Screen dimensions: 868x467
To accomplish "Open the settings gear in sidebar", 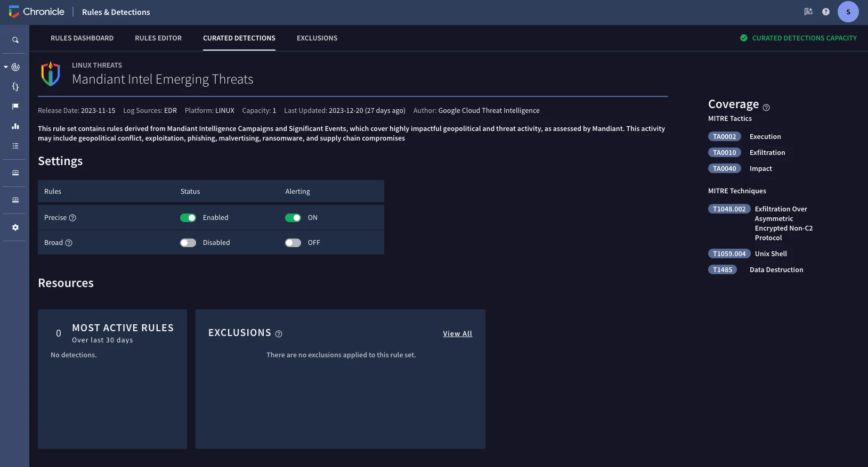I will click(15, 227).
